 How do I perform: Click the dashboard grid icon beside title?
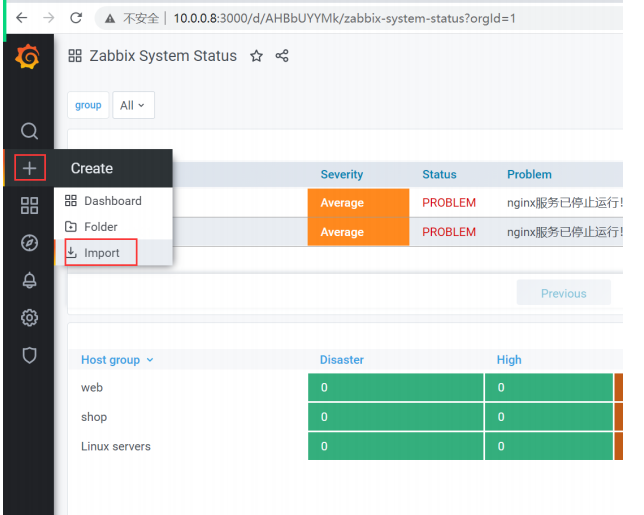(x=75, y=55)
